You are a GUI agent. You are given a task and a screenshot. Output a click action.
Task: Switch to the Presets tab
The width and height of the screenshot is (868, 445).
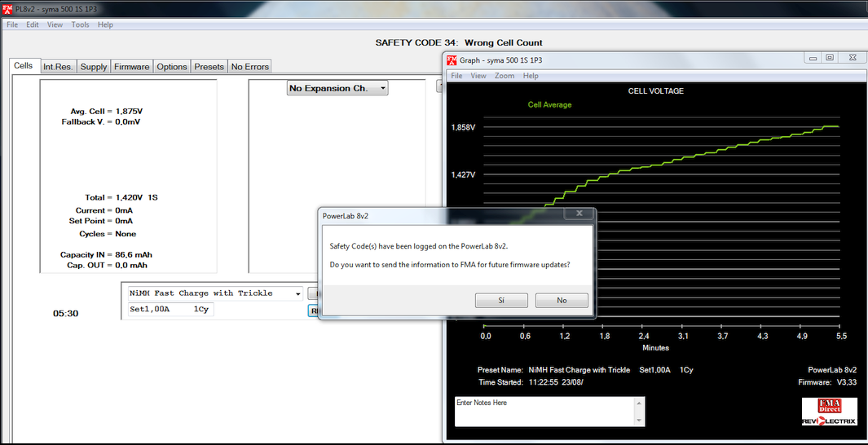pyautogui.click(x=209, y=66)
